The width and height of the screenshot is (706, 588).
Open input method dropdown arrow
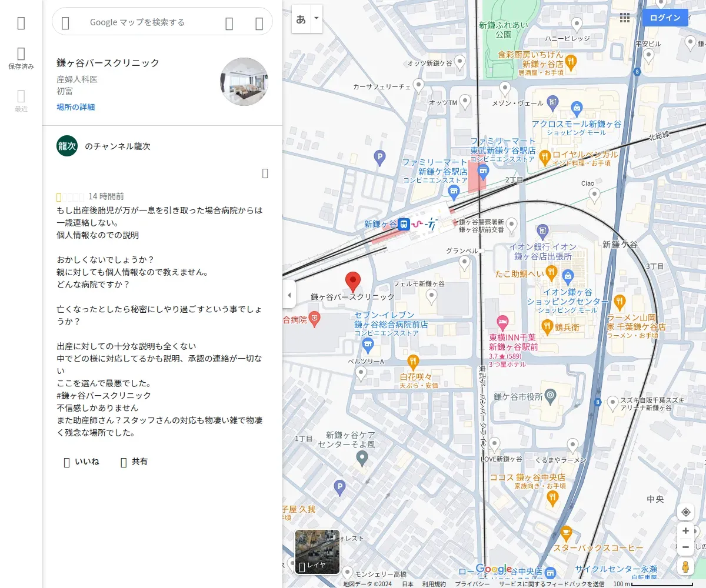[317, 19]
